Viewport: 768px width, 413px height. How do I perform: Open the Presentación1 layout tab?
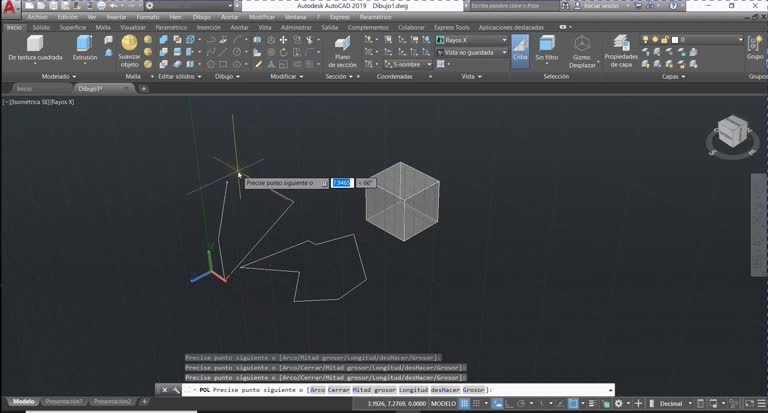click(x=64, y=402)
